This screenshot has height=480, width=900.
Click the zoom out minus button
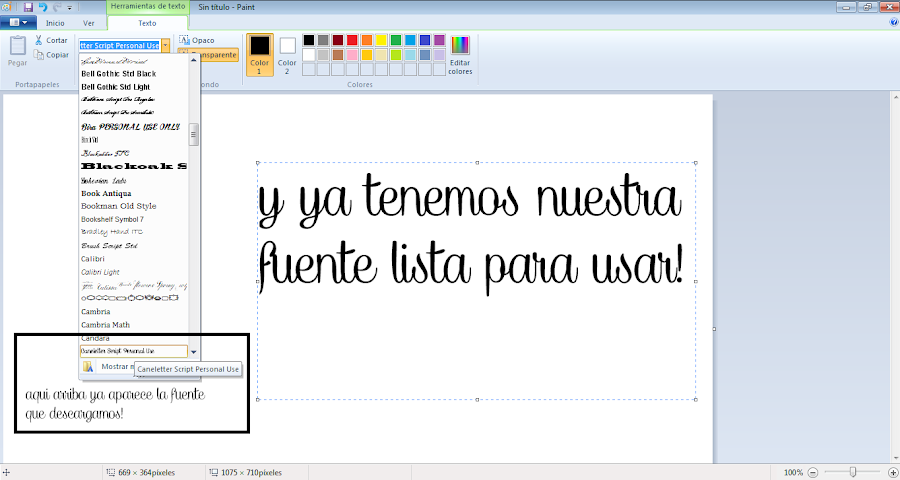tap(813, 473)
